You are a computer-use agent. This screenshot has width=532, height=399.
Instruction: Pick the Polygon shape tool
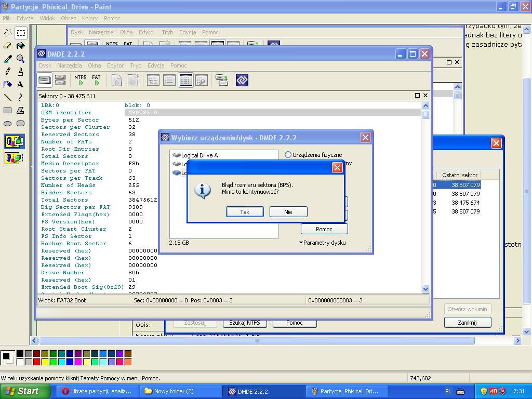21,110
